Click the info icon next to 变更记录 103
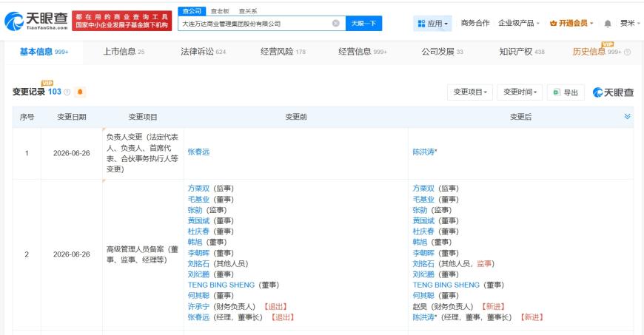The image size is (644, 335). [x=67, y=92]
